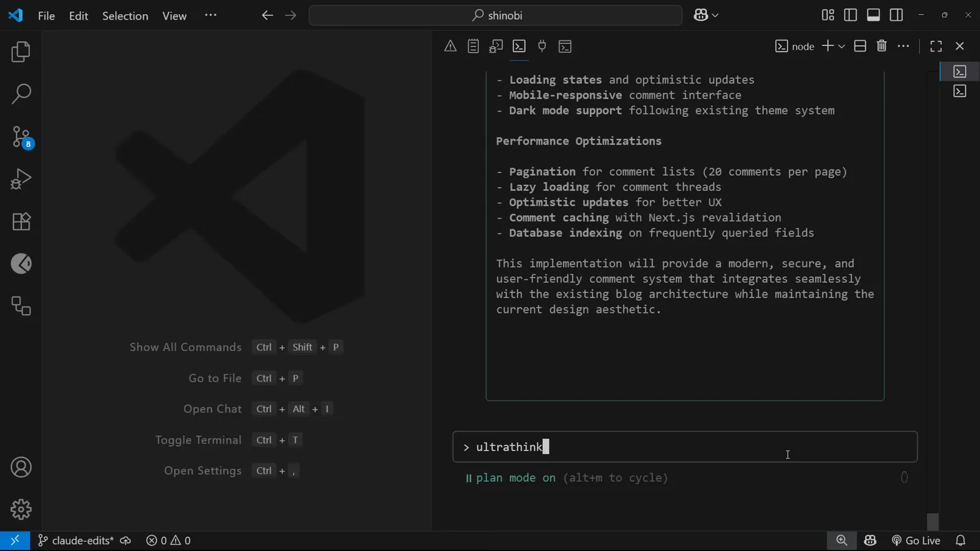The image size is (980, 551).
Task: Go back in navigation history
Action: point(267,15)
